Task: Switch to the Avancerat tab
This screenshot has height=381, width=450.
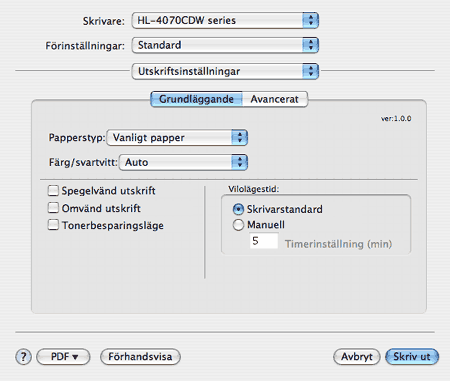Action: pyautogui.click(x=275, y=99)
